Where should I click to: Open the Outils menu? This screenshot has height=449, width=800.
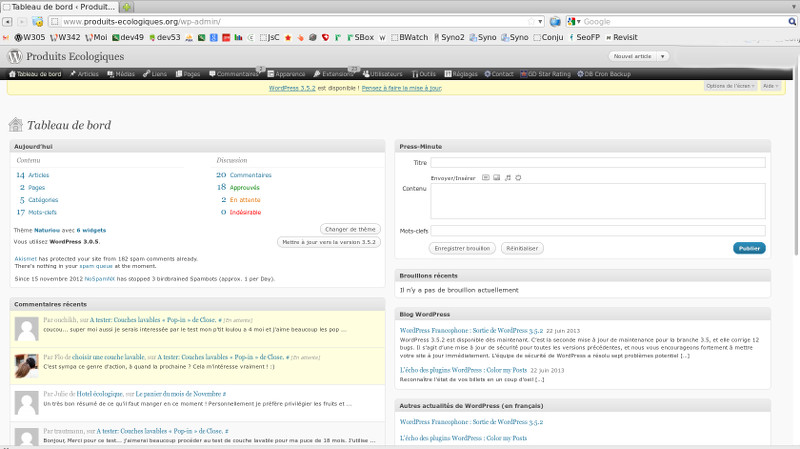point(423,74)
